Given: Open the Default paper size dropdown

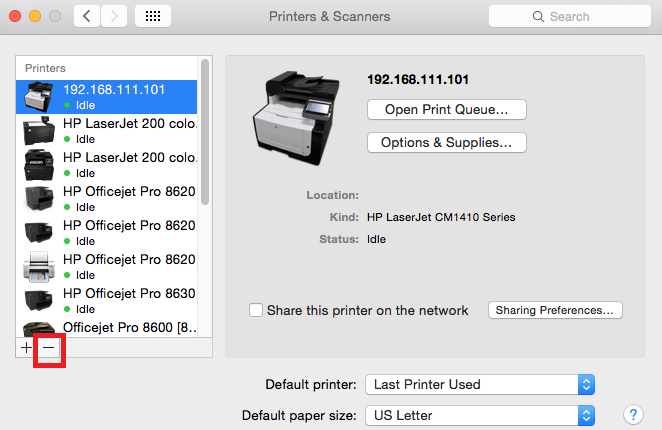Looking at the screenshot, I should coord(480,415).
